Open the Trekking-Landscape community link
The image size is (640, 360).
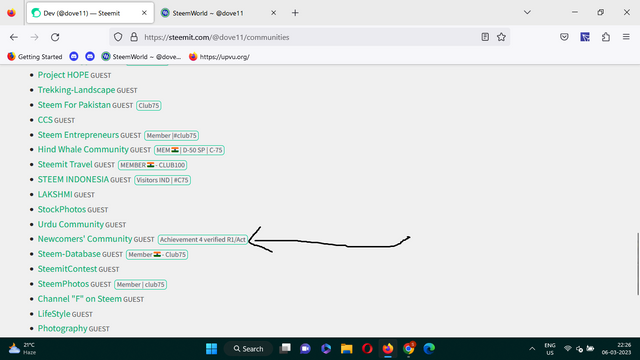point(76,90)
